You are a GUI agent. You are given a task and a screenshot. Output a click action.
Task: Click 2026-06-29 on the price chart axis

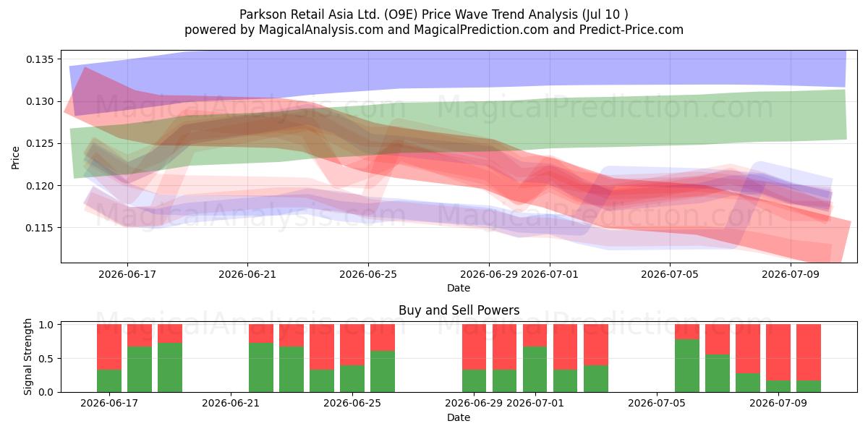tap(488, 274)
